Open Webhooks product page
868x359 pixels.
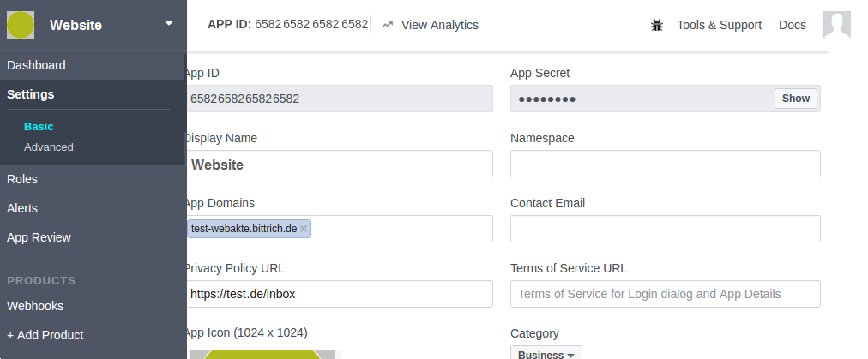[35, 306]
